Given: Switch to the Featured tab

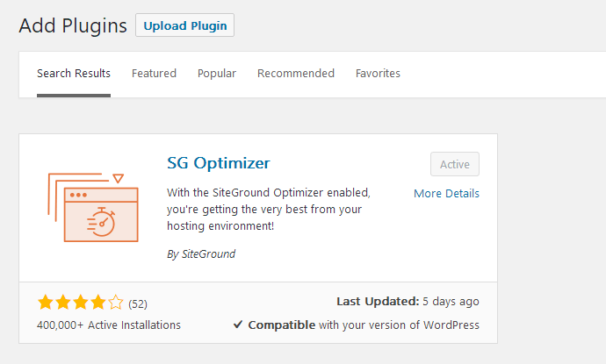Looking at the screenshot, I should [x=154, y=74].
